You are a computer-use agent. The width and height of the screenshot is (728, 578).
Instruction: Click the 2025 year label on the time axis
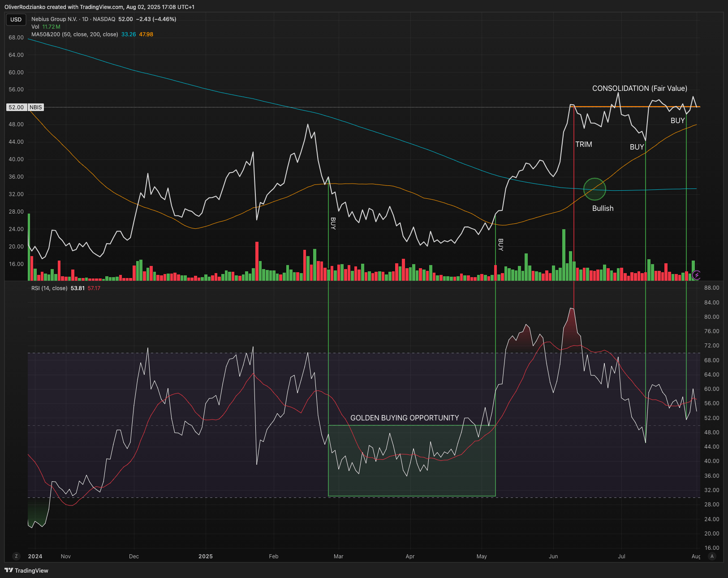coord(206,556)
